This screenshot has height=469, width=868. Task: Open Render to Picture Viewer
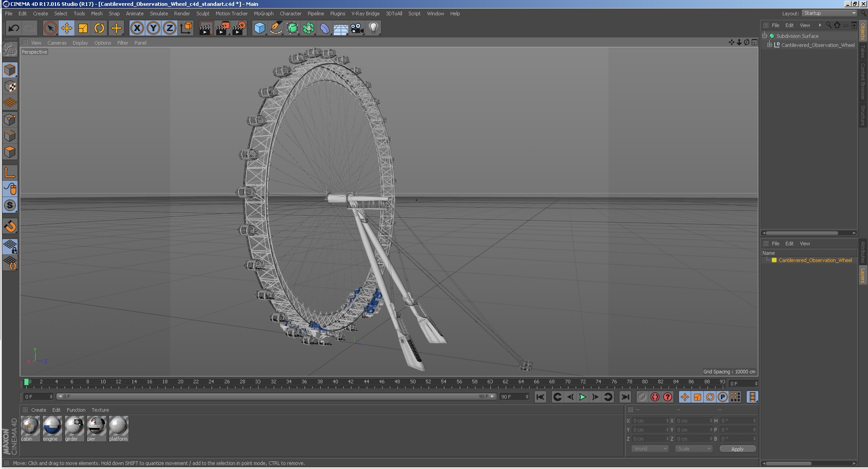(x=222, y=28)
